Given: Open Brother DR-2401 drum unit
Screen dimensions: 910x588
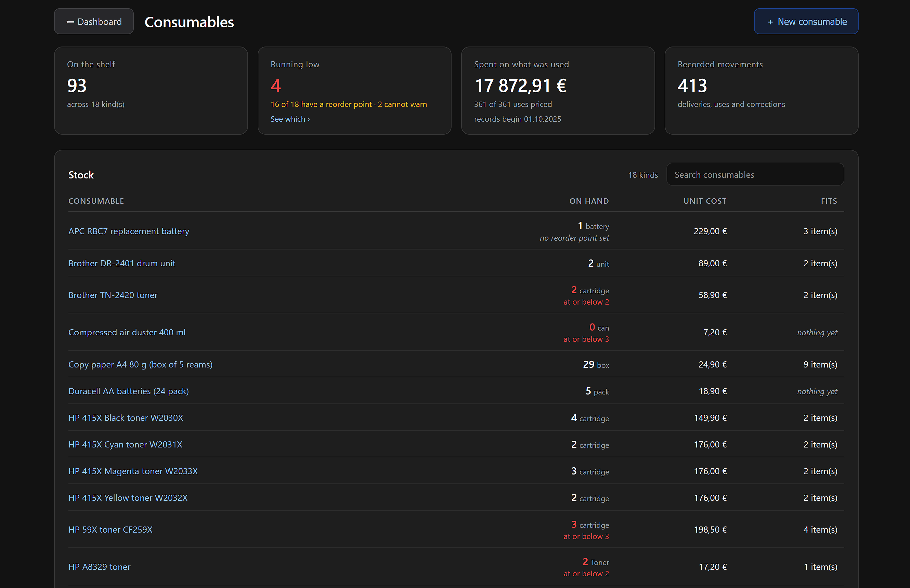Looking at the screenshot, I should 122,263.
